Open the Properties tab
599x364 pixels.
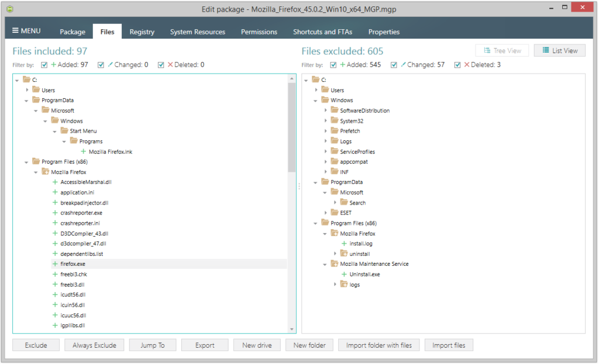click(x=384, y=32)
